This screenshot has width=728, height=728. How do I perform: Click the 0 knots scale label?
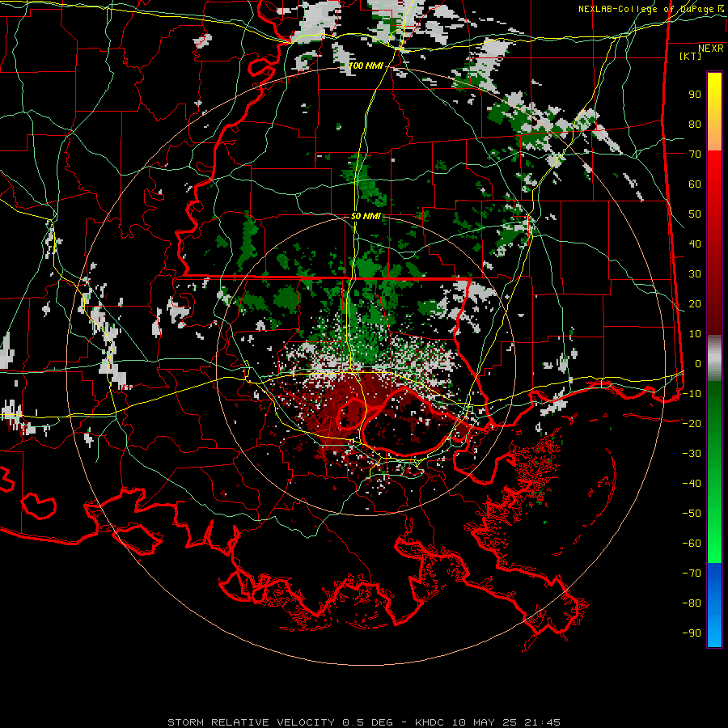pos(698,364)
